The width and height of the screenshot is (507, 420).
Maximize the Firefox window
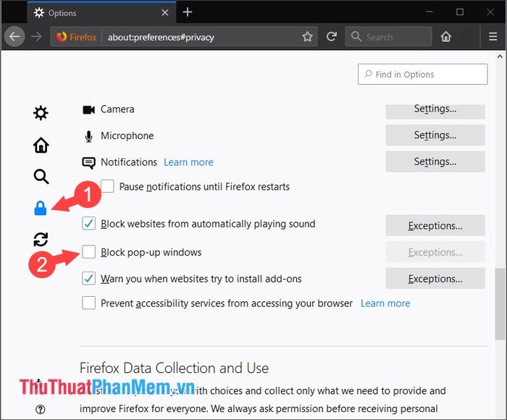coord(460,12)
